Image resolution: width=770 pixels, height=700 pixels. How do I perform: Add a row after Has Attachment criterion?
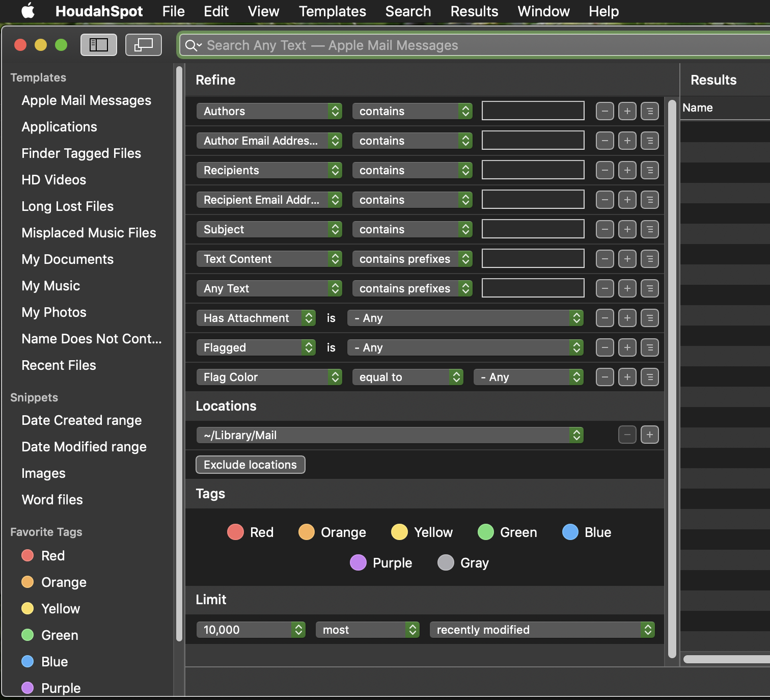coord(627,318)
